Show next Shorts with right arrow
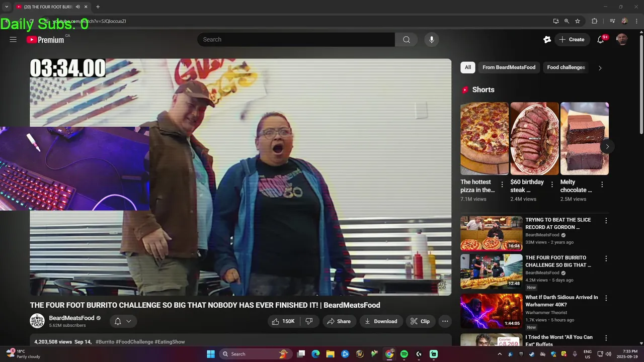Image resolution: width=644 pixels, height=362 pixels. (x=607, y=147)
